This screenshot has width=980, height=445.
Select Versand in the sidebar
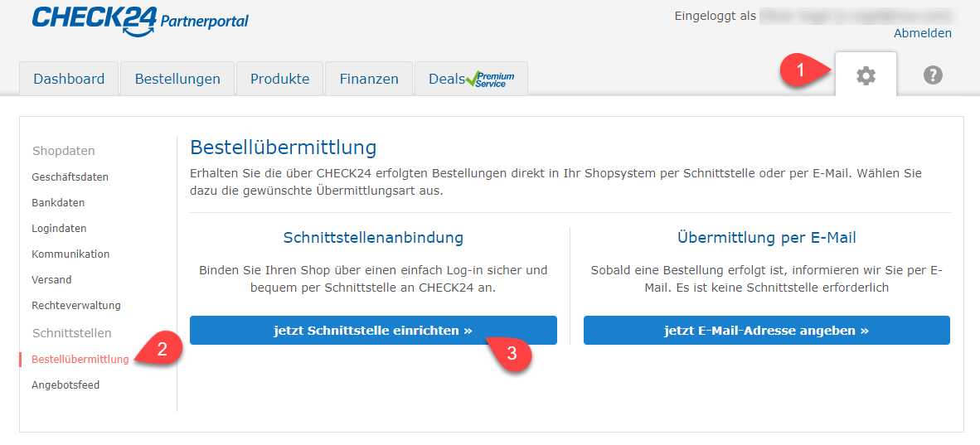coord(51,279)
